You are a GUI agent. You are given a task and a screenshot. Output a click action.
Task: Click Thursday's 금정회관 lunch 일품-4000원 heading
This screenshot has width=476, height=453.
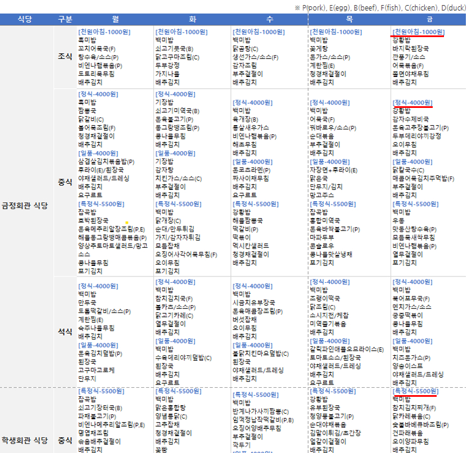[330, 161]
